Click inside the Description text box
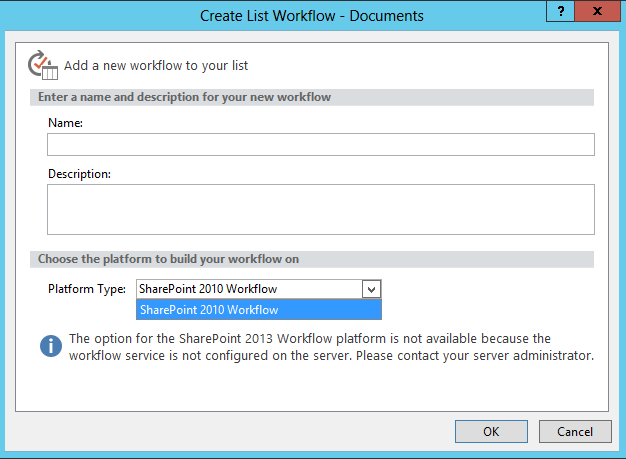 click(320, 209)
